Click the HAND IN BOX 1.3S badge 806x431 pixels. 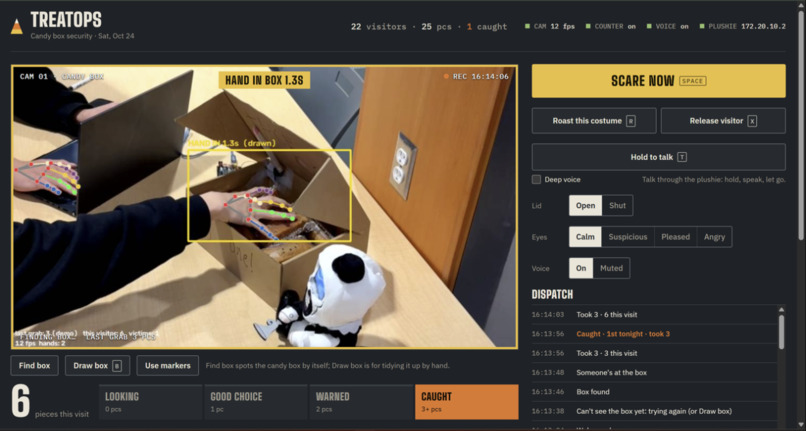coord(264,80)
